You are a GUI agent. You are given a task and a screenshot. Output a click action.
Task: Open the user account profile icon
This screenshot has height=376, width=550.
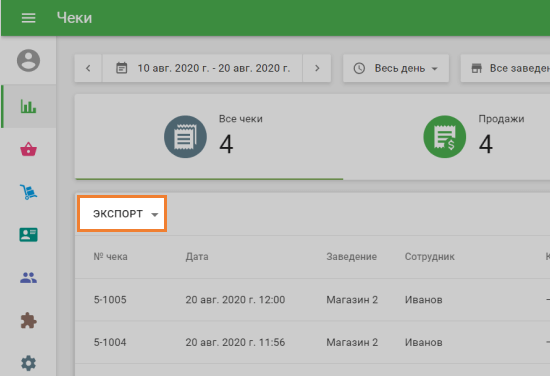click(28, 60)
